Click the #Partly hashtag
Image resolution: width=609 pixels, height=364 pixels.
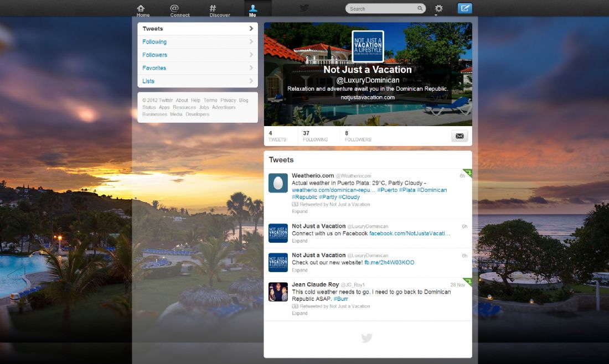(328, 197)
